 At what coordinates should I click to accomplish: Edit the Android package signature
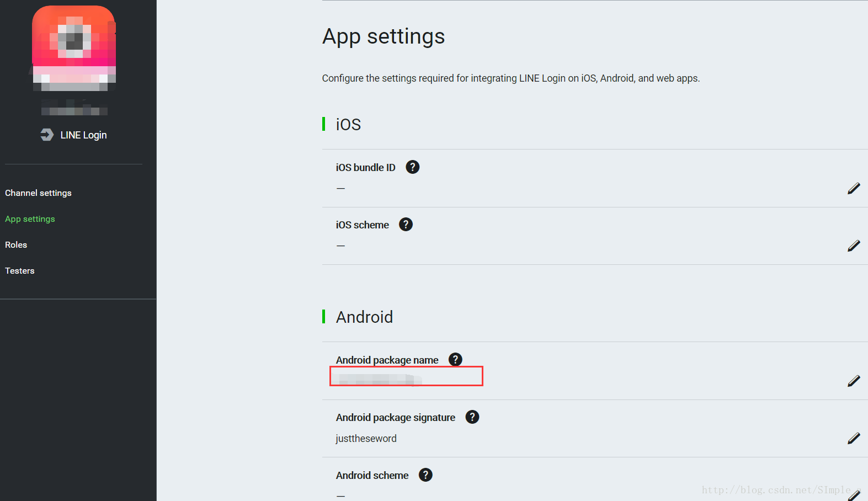[x=854, y=439]
